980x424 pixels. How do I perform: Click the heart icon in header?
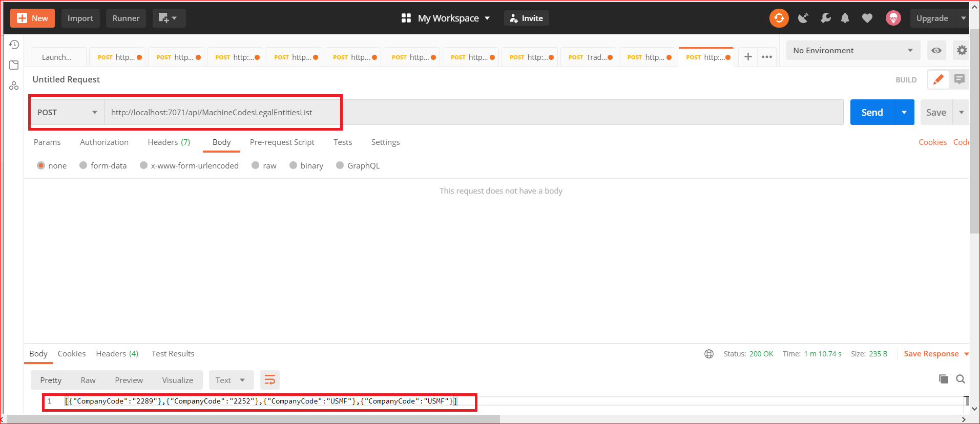867,18
